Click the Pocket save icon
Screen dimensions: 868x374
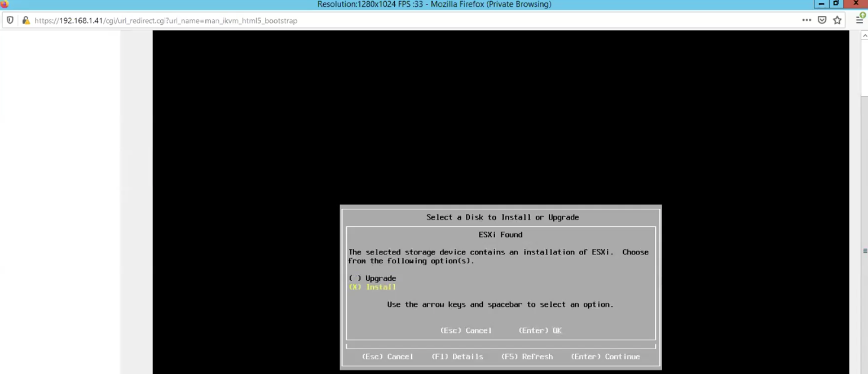pos(822,20)
